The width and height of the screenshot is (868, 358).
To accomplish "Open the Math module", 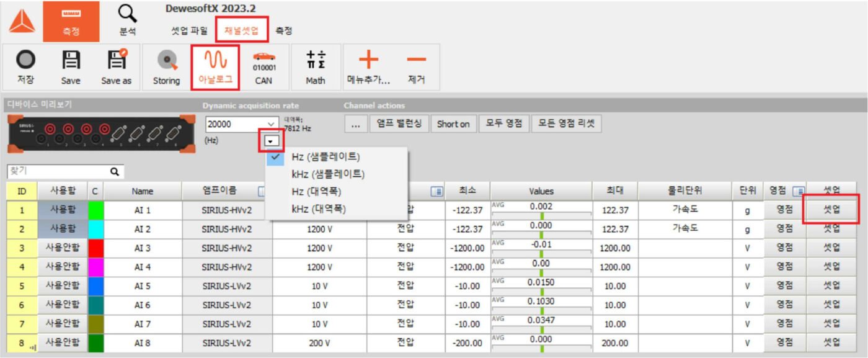I will click(x=315, y=67).
